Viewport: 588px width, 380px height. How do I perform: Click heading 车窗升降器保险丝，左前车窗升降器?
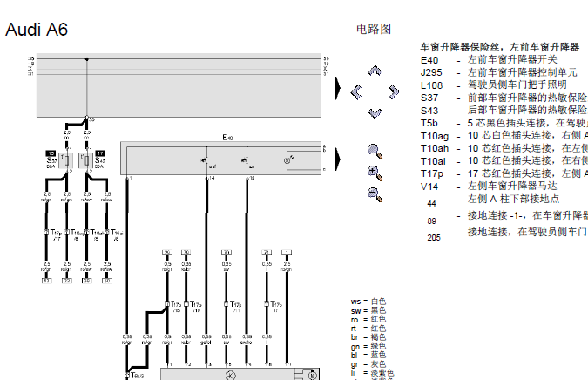coord(500,47)
